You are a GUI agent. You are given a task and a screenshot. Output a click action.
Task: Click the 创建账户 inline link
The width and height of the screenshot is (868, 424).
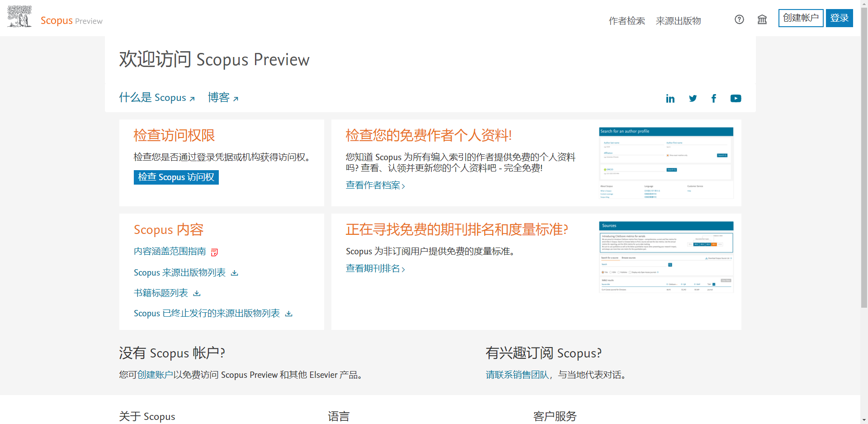click(x=155, y=375)
